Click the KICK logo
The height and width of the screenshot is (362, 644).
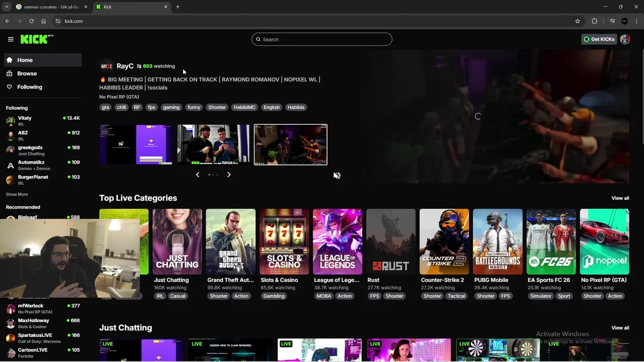(x=36, y=39)
